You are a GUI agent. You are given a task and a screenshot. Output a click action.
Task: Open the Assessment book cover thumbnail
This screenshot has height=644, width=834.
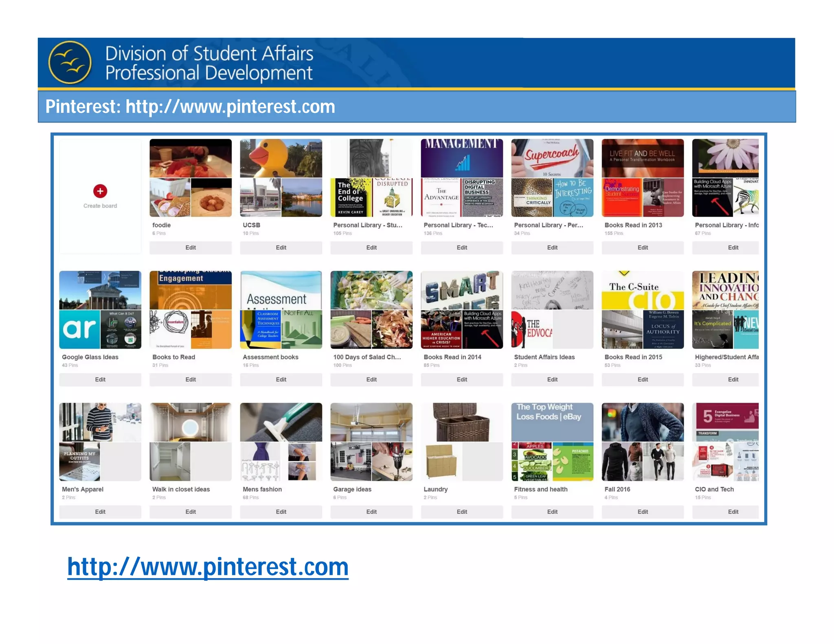pos(281,290)
